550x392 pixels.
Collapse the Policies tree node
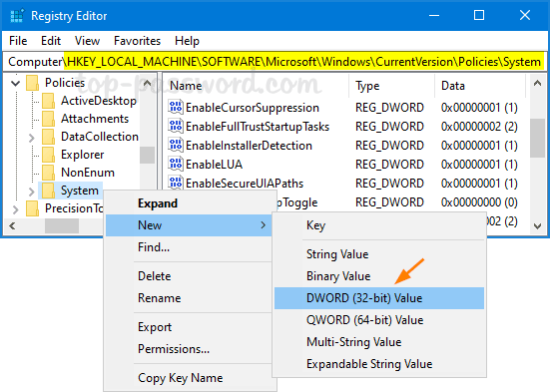15,83
